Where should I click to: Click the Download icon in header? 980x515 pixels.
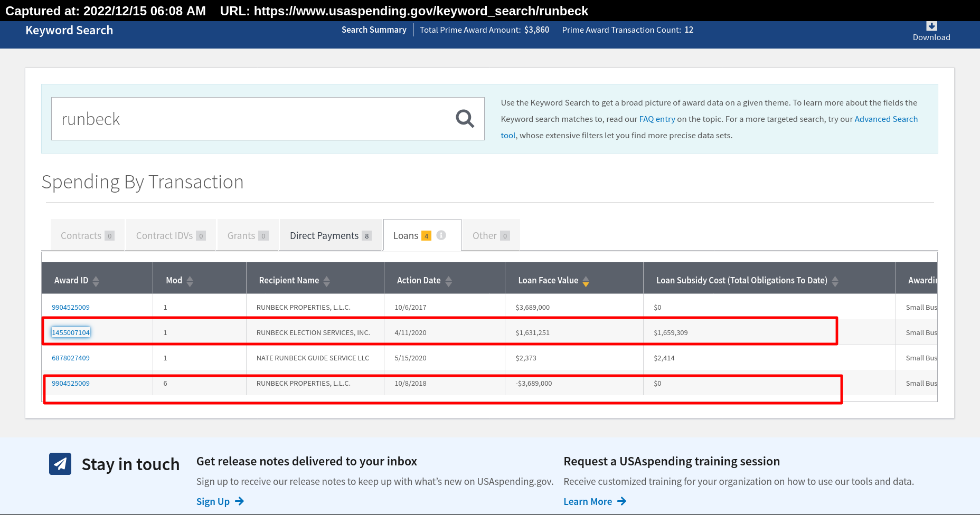tap(931, 26)
